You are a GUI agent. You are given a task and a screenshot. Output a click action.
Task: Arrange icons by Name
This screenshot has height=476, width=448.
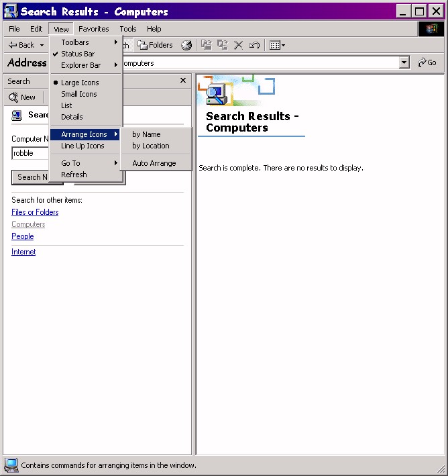[156, 134]
